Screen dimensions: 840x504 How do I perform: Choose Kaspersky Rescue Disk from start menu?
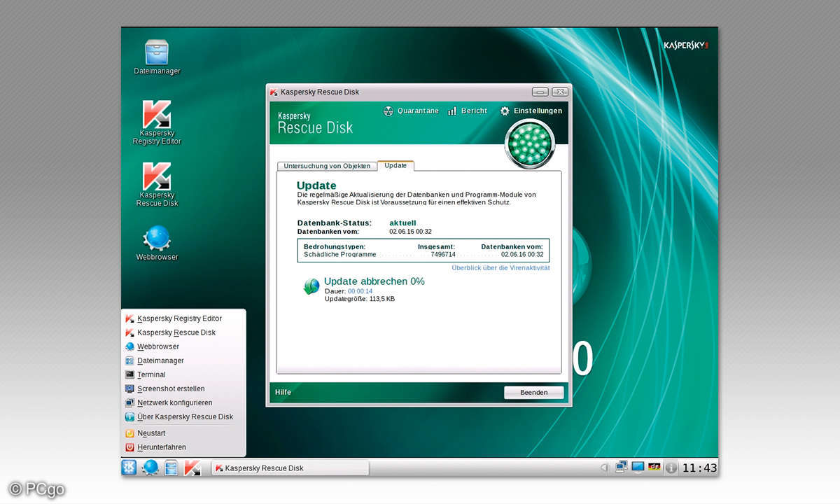click(183, 332)
